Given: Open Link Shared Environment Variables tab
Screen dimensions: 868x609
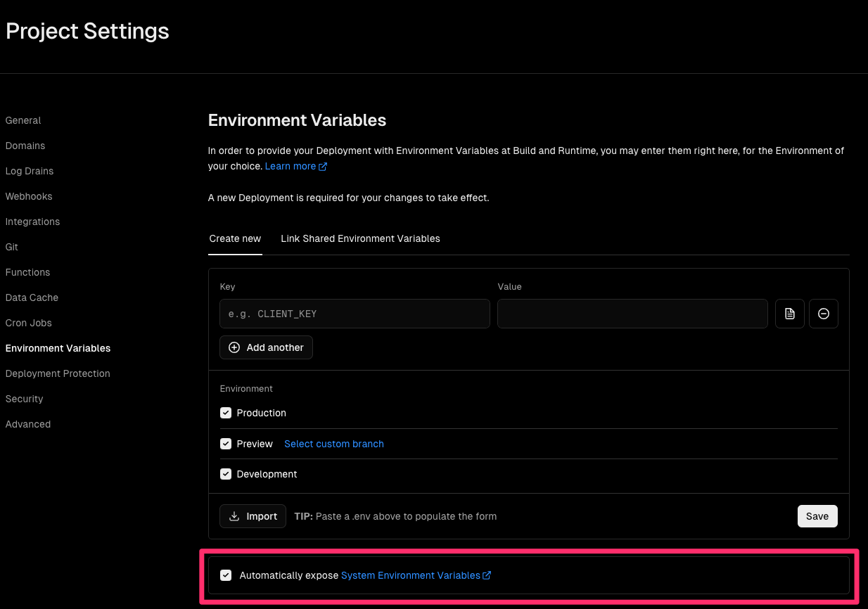Looking at the screenshot, I should click(x=360, y=239).
